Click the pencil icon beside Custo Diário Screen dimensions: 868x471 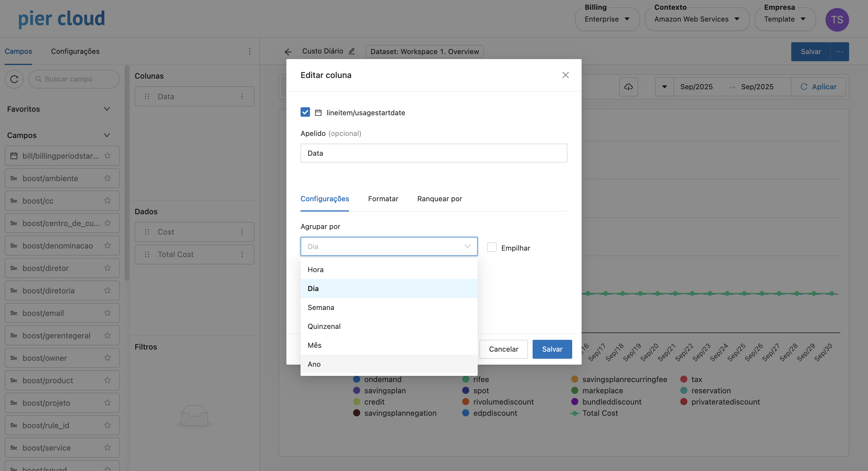[x=351, y=51]
